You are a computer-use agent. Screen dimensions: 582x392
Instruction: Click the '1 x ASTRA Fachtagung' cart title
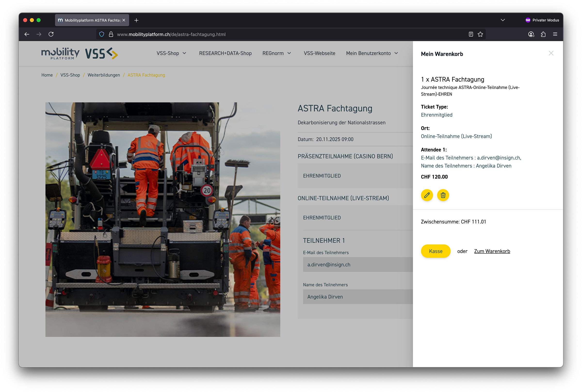tap(453, 79)
